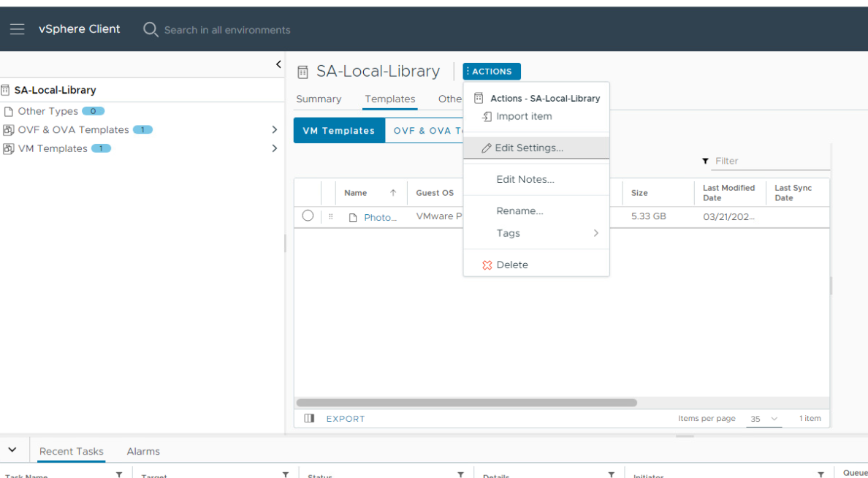Click the Tags submenu arrow

595,233
